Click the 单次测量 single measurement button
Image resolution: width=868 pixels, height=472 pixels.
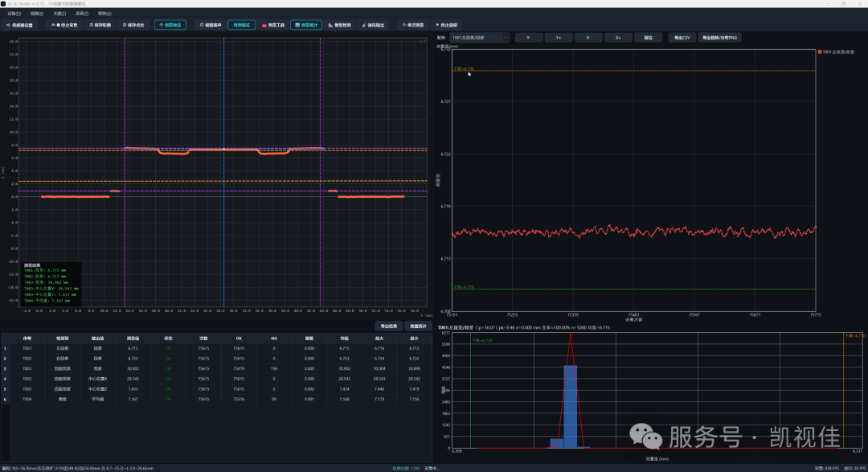tap(413, 25)
